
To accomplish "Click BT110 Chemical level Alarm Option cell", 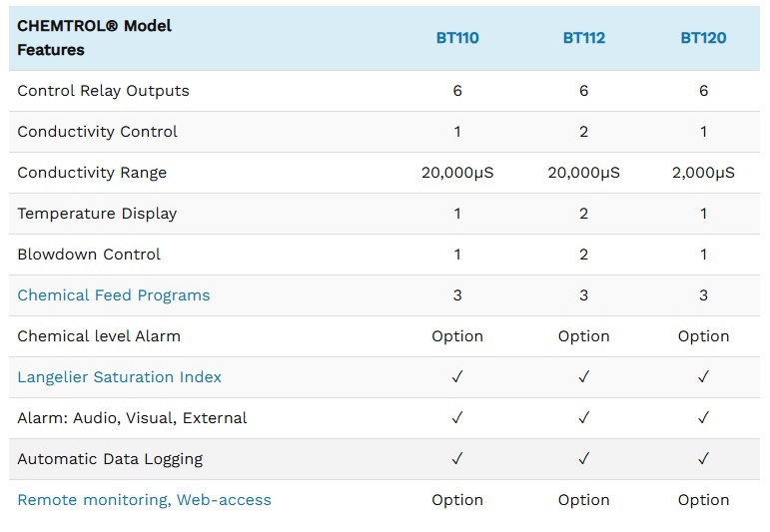I will [457, 336].
